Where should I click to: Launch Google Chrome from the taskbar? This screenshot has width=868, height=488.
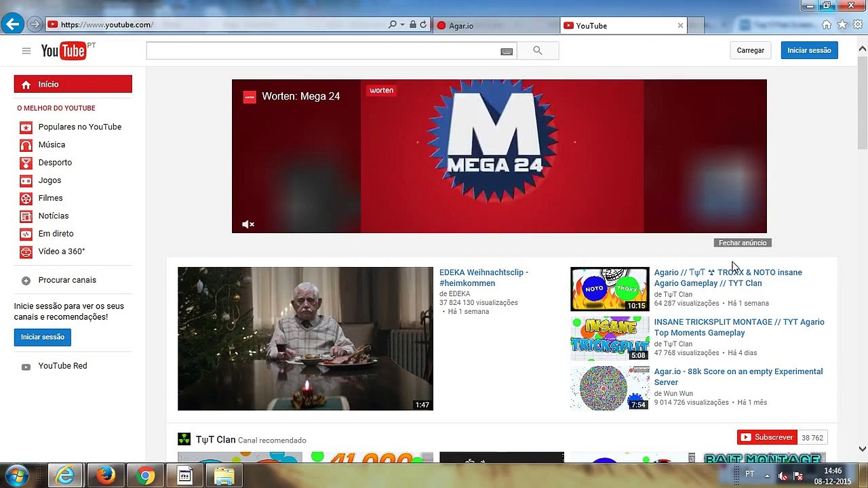(x=144, y=476)
